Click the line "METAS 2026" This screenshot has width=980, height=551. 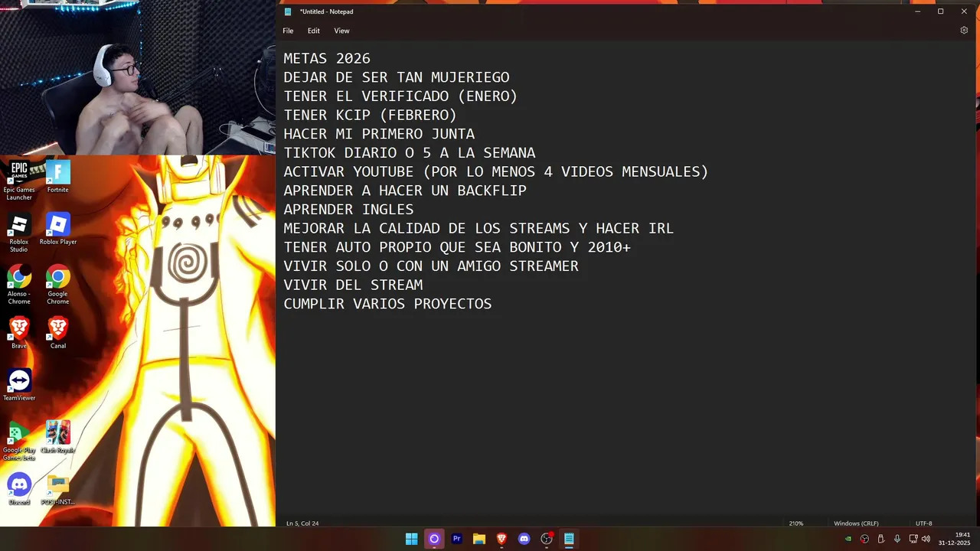[x=327, y=58]
